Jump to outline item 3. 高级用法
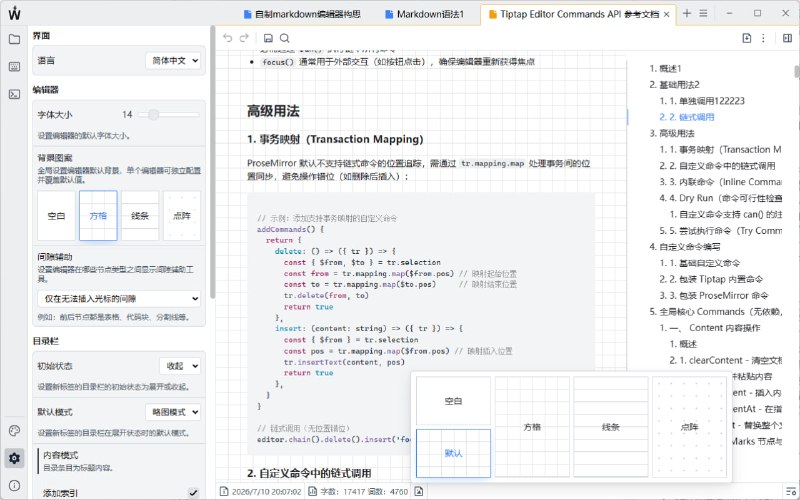 point(672,133)
